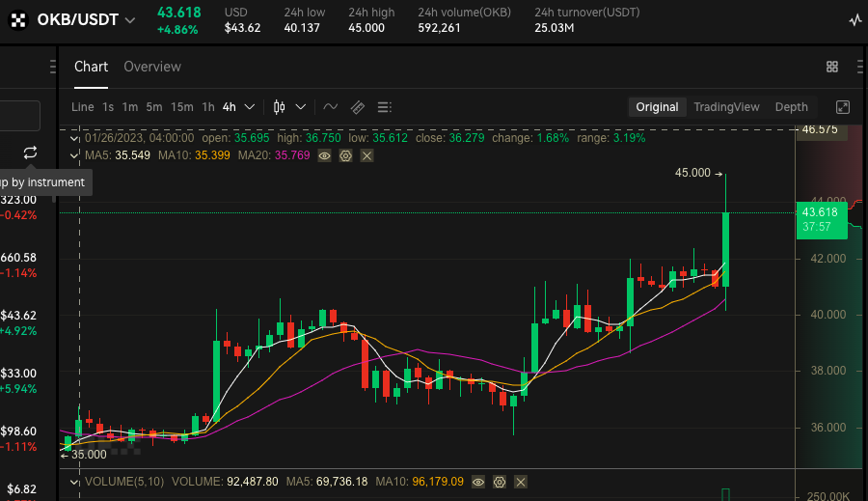Select the $43.62 +4.92% list row
This screenshot has width=868, height=501.
(19, 323)
